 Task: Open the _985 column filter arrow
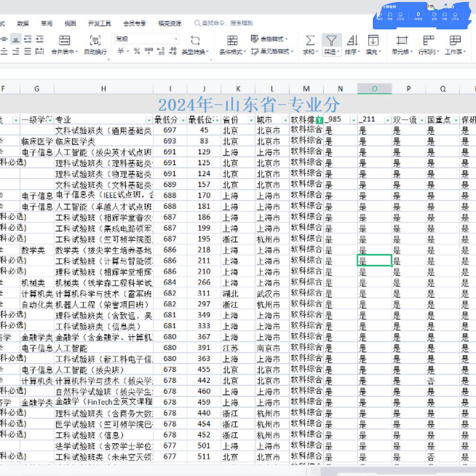pyautogui.click(x=353, y=120)
